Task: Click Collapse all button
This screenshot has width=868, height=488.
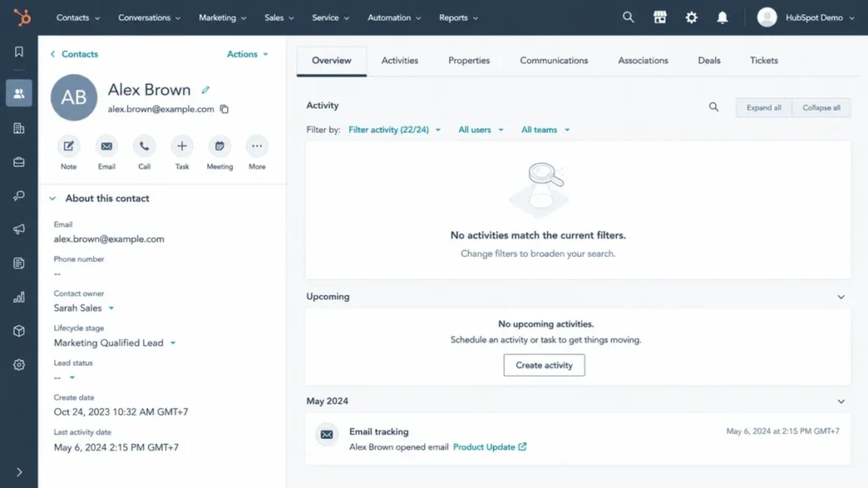Action: pyautogui.click(x=821, y=108)
